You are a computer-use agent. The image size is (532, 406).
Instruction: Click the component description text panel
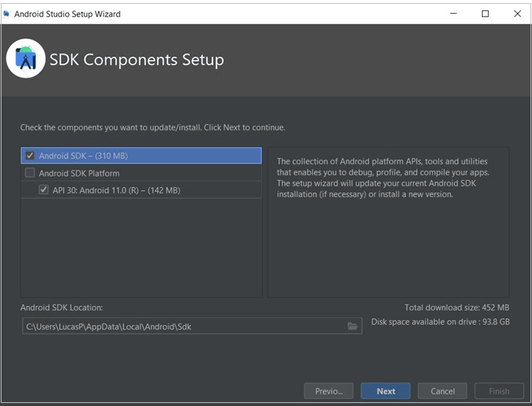(x=387, y=220)
